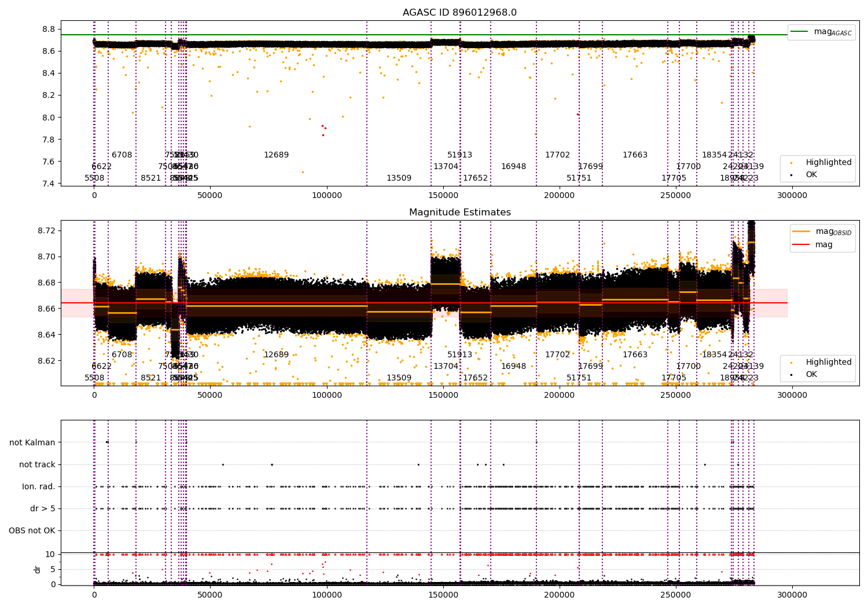The image size is (868, 608).
Task: Click obsid label 17699 in the top plot
Action: (590, 166)
